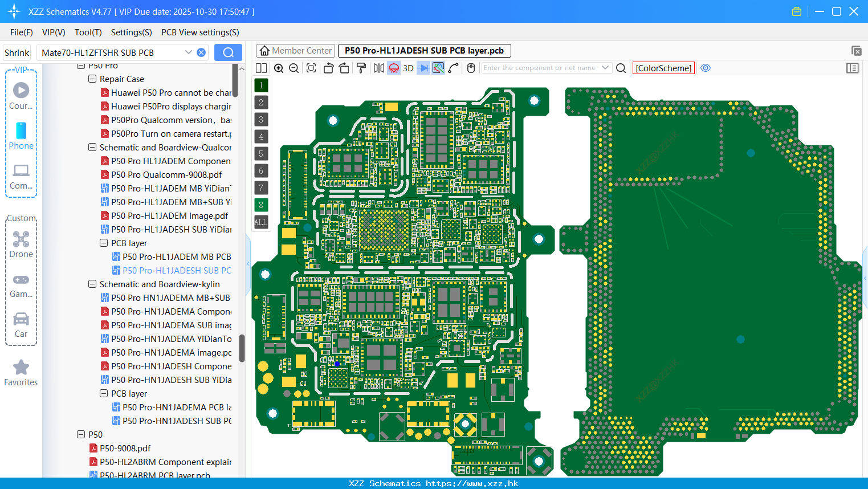
Task: Click the file tree vertical scrollbar
Action: (x=242, y=348)
